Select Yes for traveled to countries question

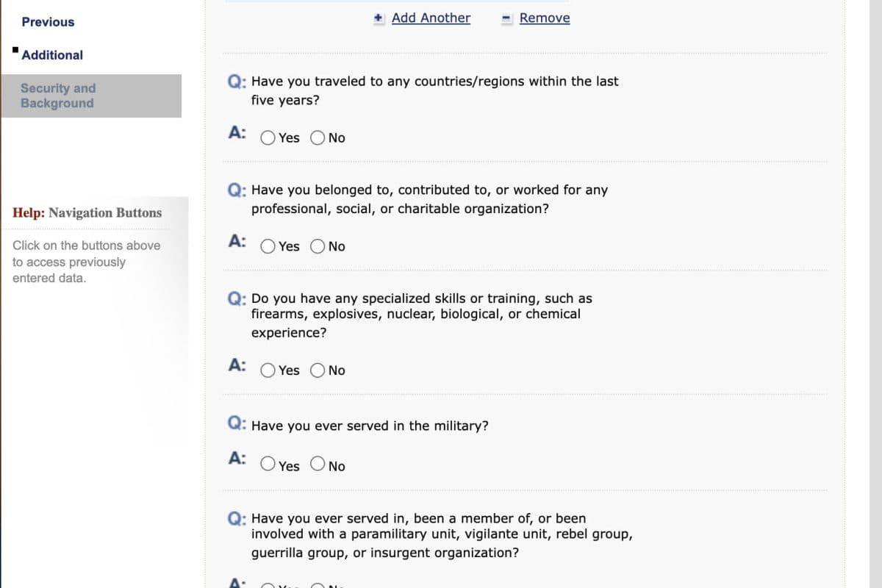(x=268, y=138)
